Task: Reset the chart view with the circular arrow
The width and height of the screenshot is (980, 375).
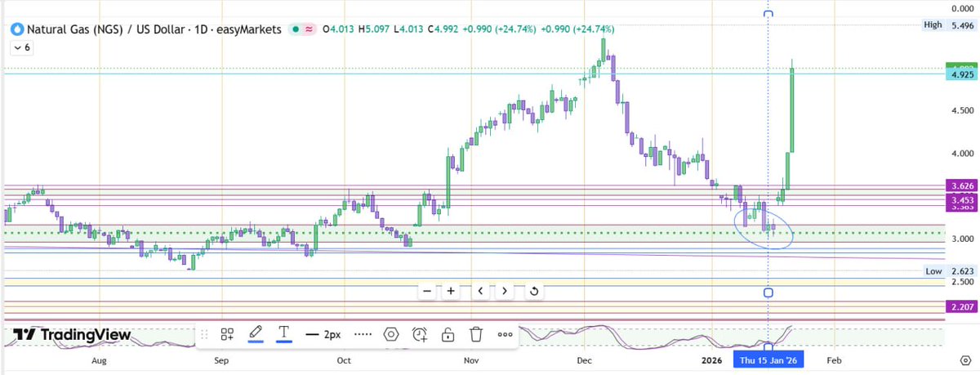Action: [x=534, y=290]
